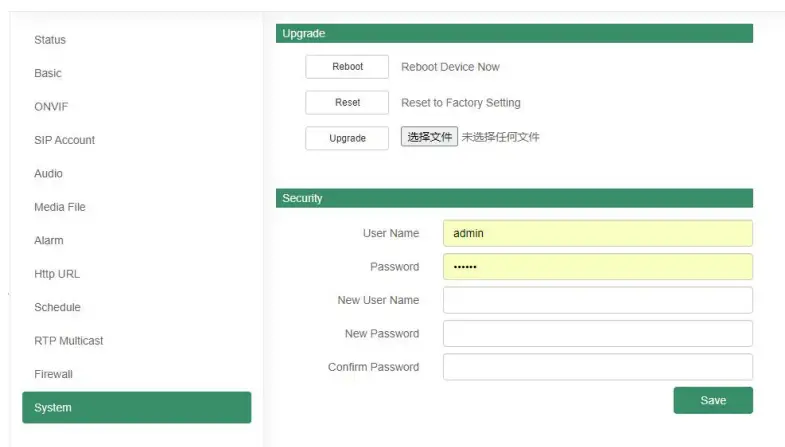Select the System menu item

coord(136,408)
